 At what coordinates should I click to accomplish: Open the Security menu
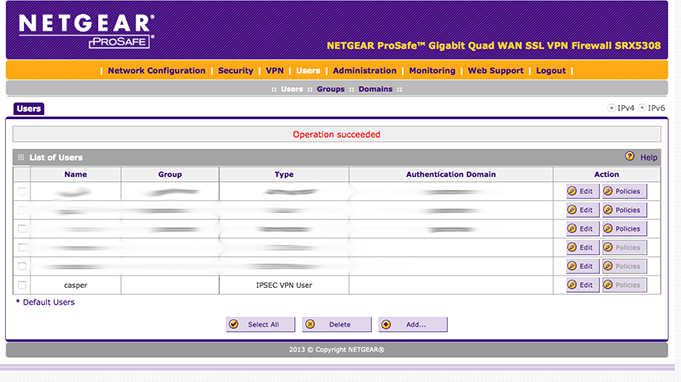pos(235,70)
